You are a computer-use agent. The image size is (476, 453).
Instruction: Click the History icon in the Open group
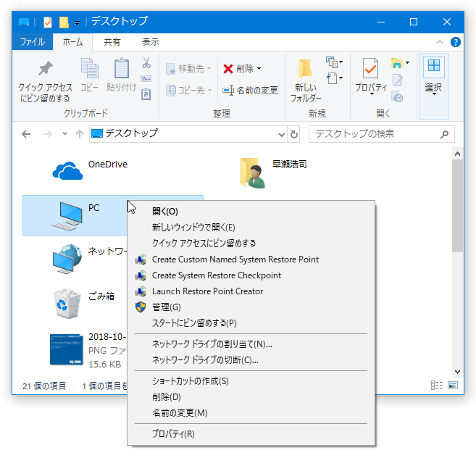397,97
